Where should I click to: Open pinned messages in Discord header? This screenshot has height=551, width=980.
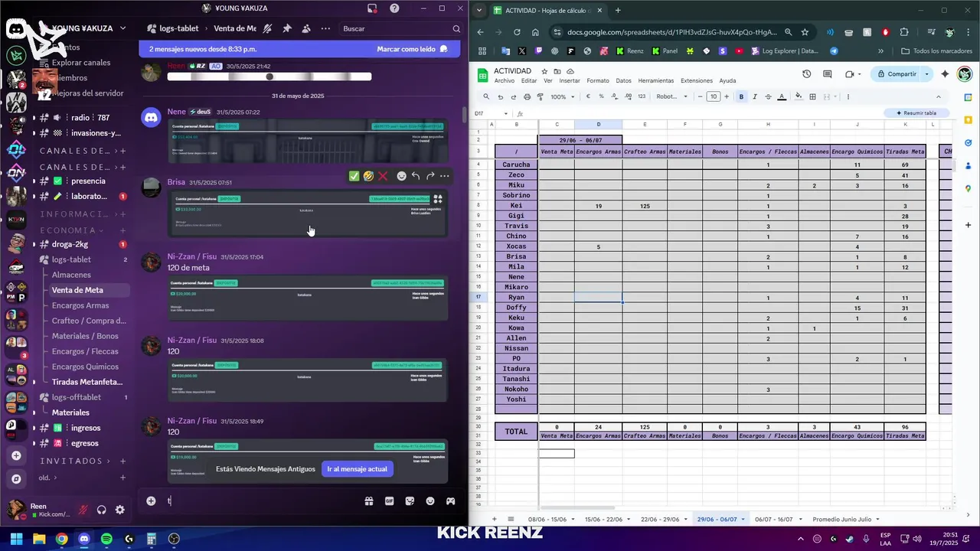coord(287,28)
